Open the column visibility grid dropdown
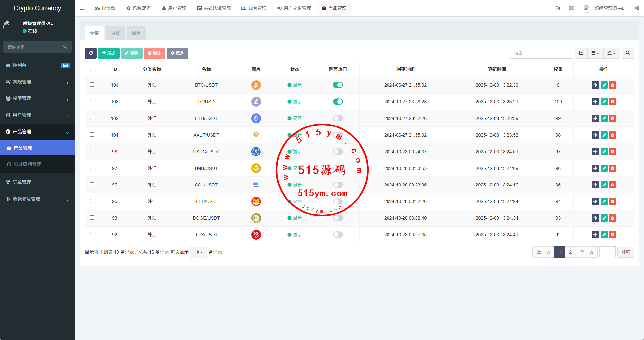 click(595, 53)
